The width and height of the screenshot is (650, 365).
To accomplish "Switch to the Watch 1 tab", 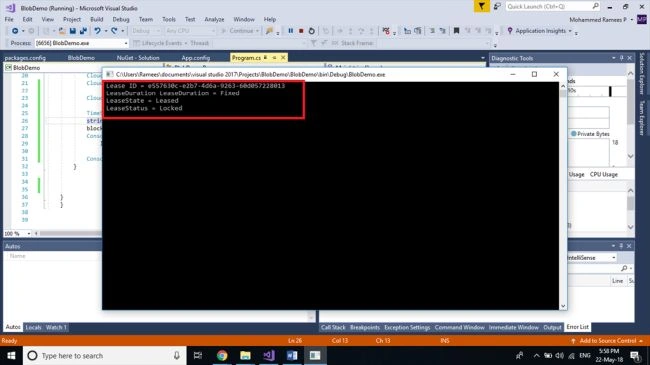I will click(x=56, y=327).
